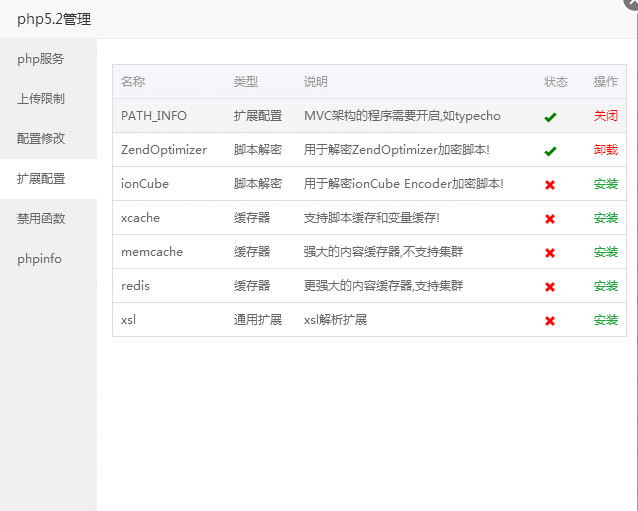Click 扩展配置 type cell of PATH_INFO
Screen dimensions: 638x511
tap(258, 116)
